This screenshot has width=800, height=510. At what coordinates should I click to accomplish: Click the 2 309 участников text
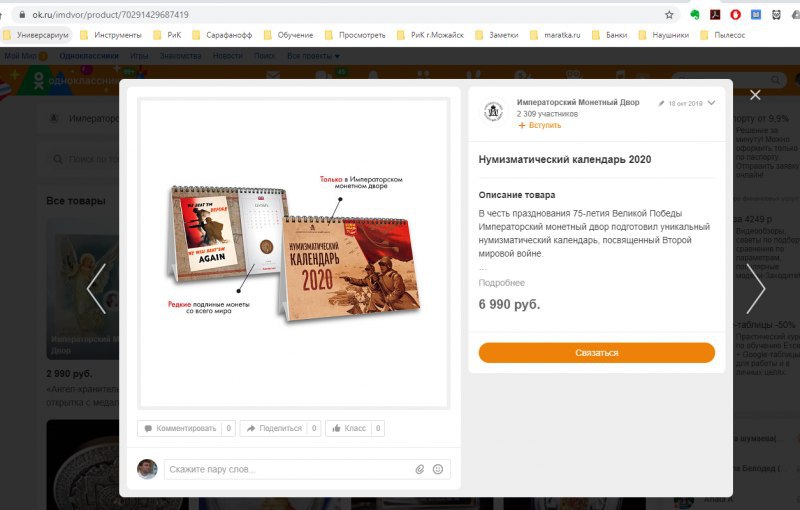point(547,114)
